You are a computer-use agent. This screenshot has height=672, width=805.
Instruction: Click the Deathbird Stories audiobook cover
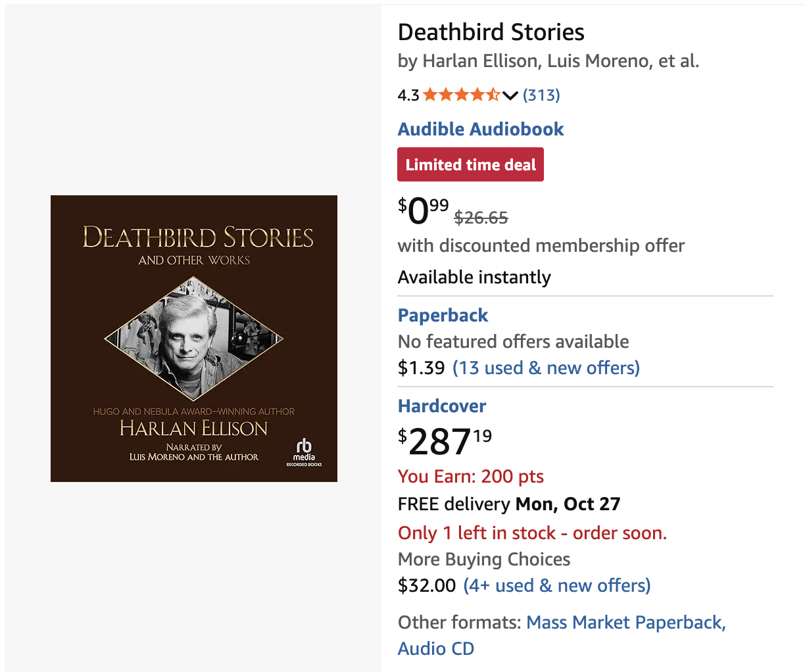[194, 338]
